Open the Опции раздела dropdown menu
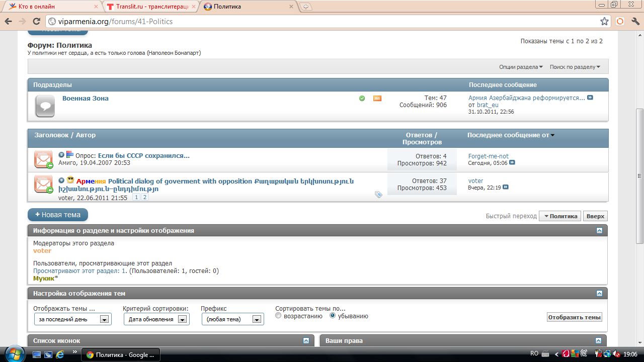 click(521, 67)
